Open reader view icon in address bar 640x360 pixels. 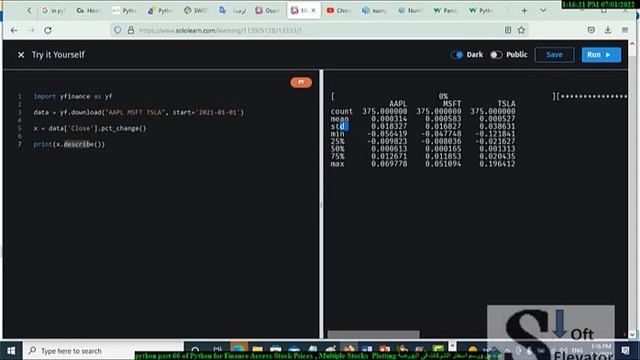[x=508, y=30]
